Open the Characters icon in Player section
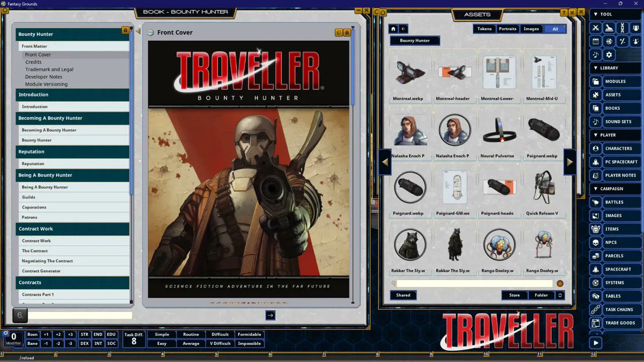The width and height of the screenshot is (644, 362). [595, 149]
